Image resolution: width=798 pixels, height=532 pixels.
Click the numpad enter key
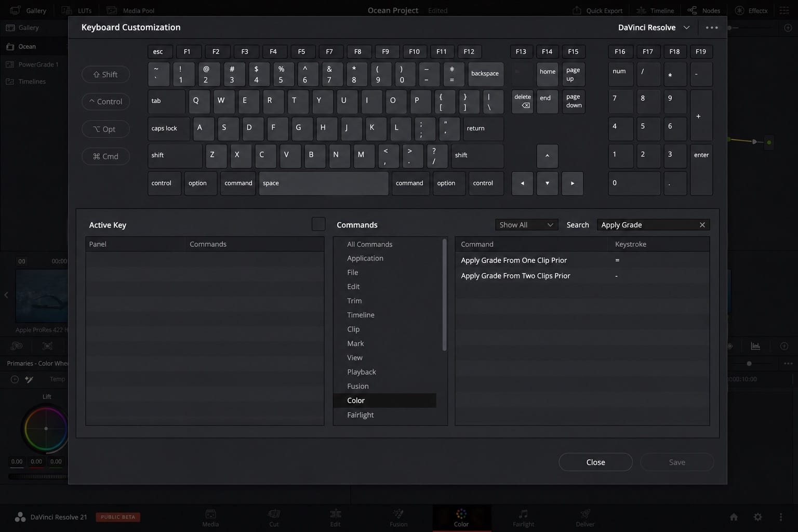[x=701, y=169]
